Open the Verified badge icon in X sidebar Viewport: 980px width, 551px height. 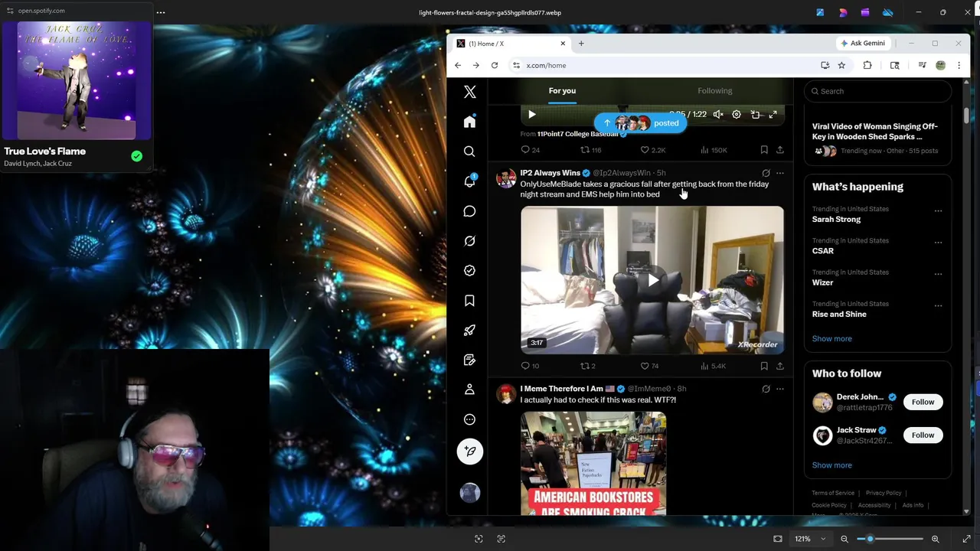tap(469, 271)
